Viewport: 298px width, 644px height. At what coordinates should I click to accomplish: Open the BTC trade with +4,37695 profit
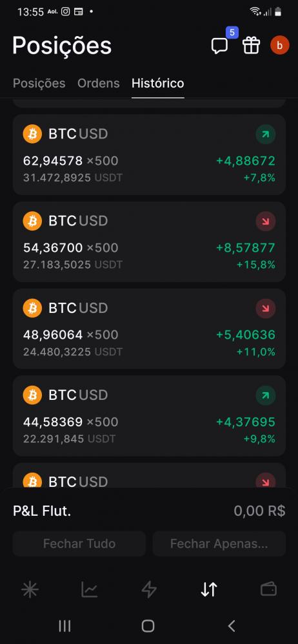[149, 415]
